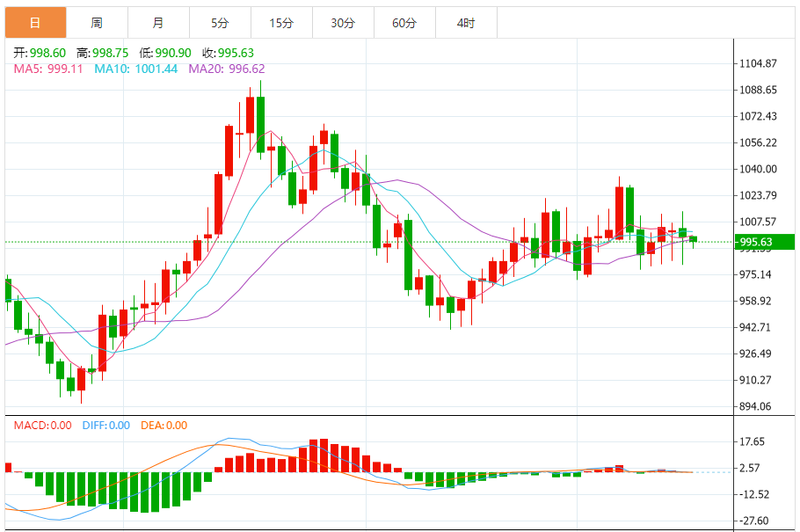Click the tallest green candle at the peak
This screenshot has width=800, height=532.
point(261,125)
